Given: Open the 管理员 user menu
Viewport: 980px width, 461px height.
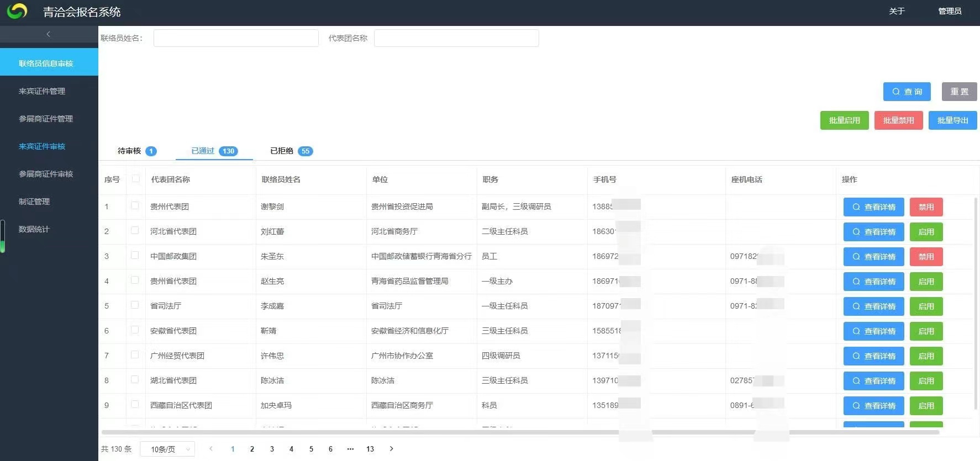Looking at the screenshot, I should (x=949, y=11).
